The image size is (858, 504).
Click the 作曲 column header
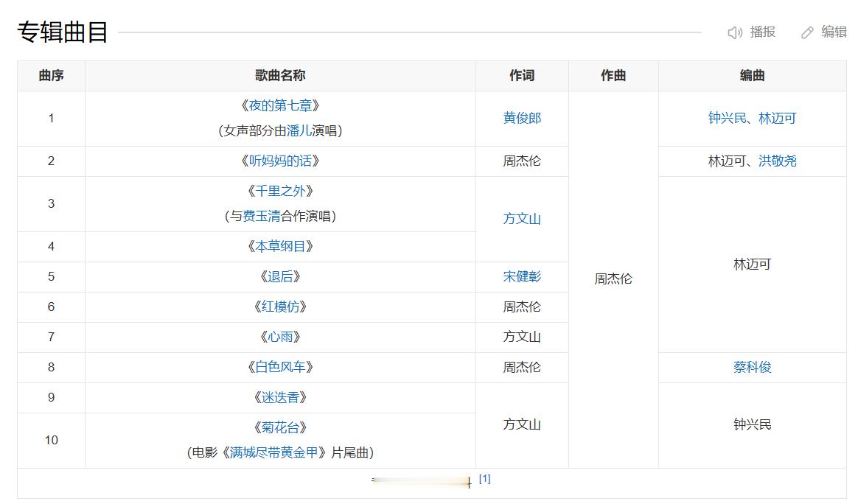tap(613, 75)
